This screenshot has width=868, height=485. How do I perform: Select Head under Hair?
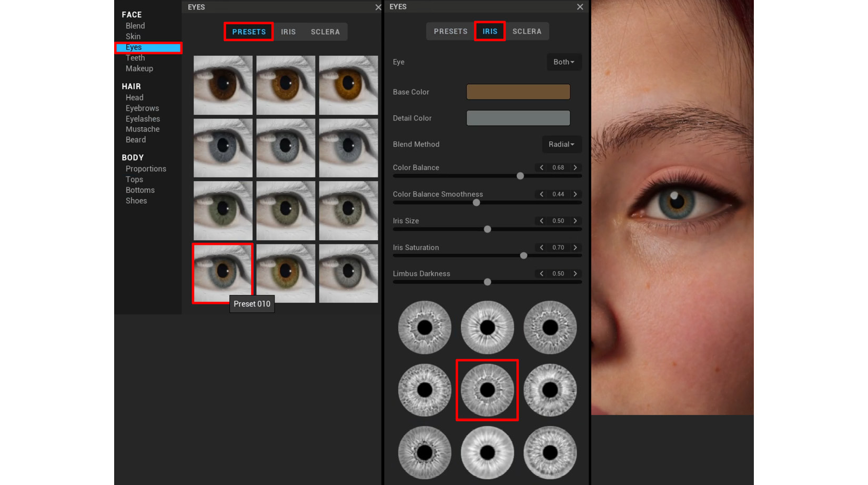pyautogui.click(x=135, y=97)
